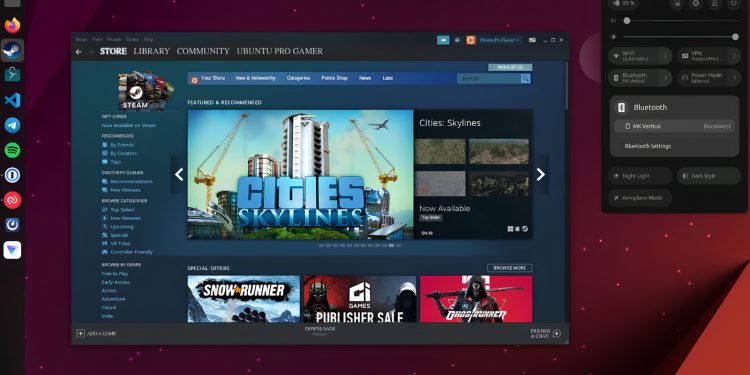Open system settings gear in quick settings
This screenshot has width=750, height=375.
point(696,3)
